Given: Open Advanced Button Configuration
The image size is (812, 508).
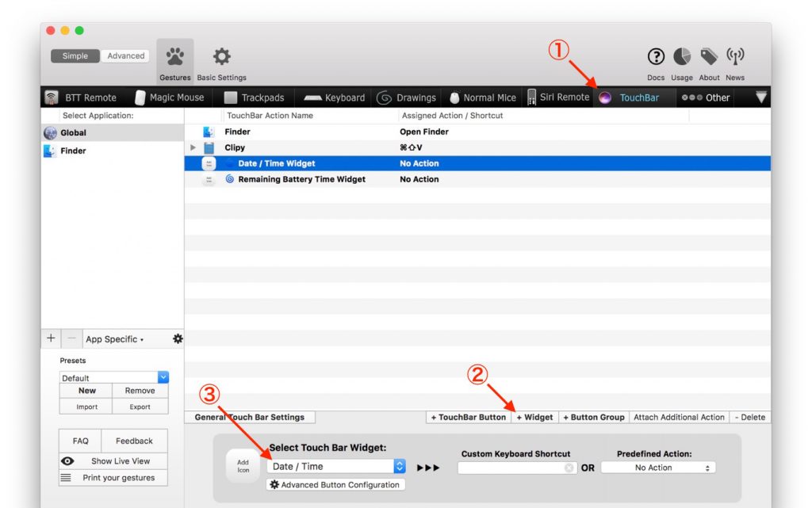Looking at the screenshot, I should point(335,484).
